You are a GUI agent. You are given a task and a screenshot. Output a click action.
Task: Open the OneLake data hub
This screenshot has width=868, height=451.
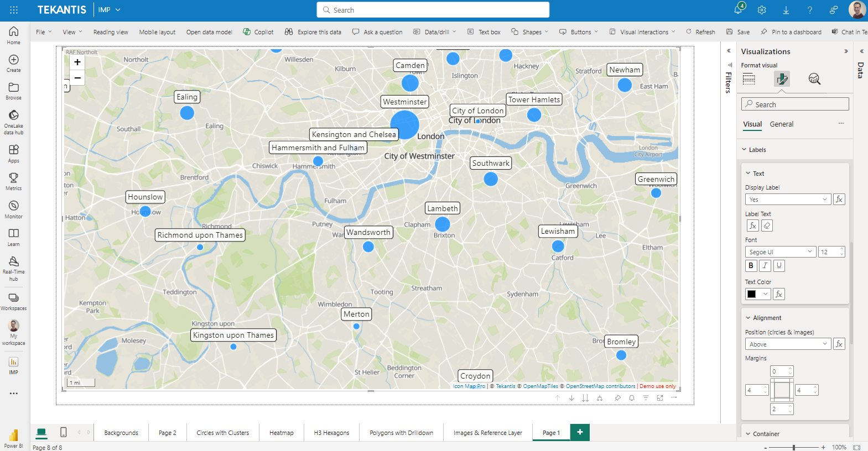click(x=14, y=121)
